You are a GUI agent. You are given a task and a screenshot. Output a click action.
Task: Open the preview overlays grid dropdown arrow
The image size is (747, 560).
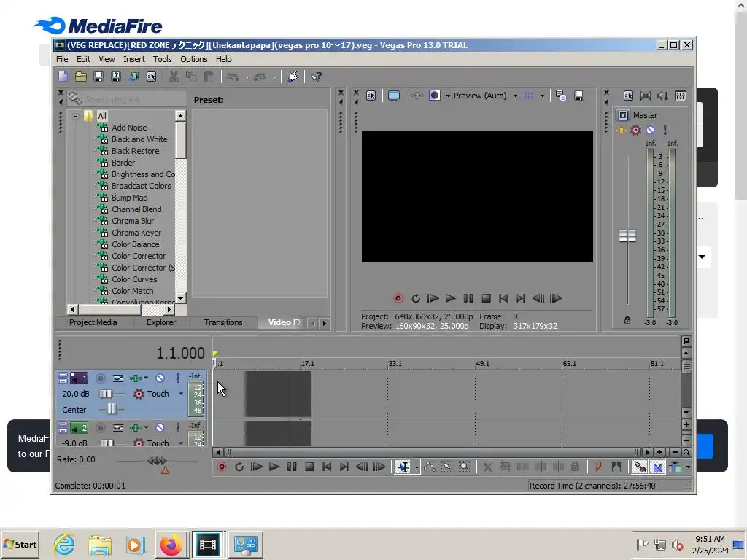click(542, 96)
